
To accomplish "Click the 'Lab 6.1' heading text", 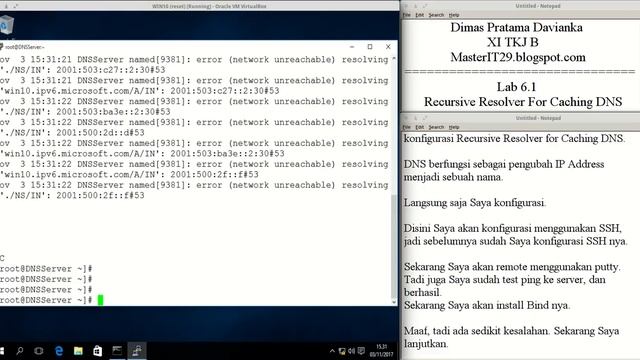I will [516, 87].
